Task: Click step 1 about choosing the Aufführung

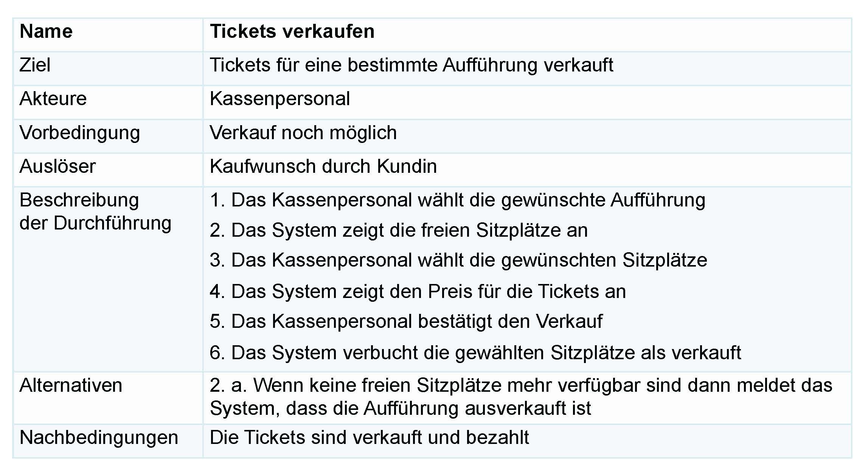Action: pos(457,200)
